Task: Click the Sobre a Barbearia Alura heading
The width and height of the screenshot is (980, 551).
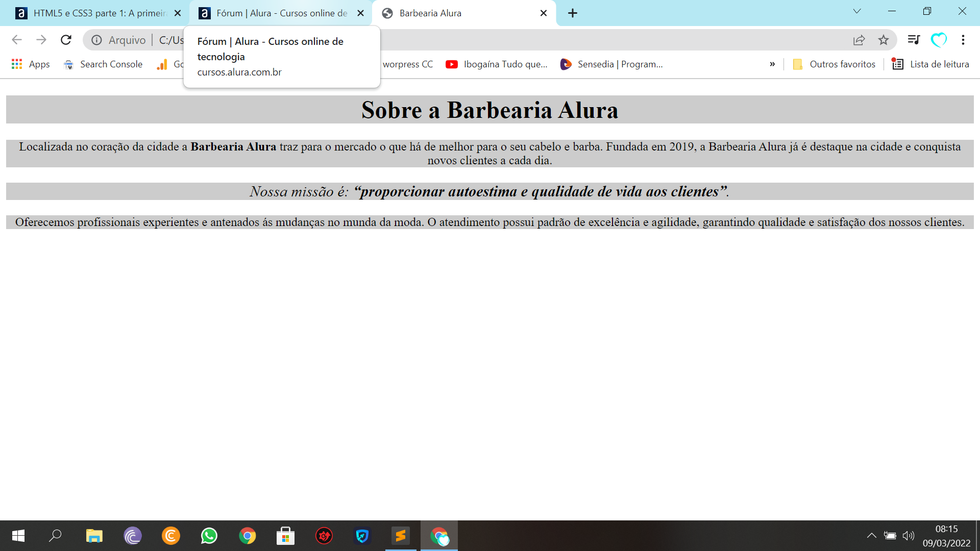Action: click(x=490, y=110)
